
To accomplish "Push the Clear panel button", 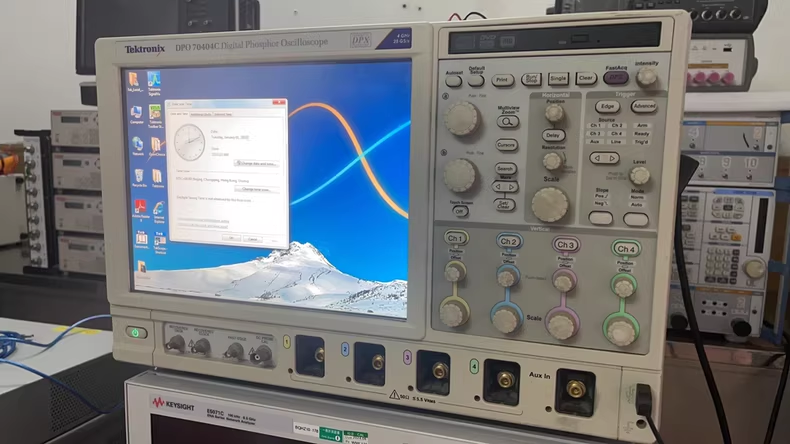I will tap(586, 78).
